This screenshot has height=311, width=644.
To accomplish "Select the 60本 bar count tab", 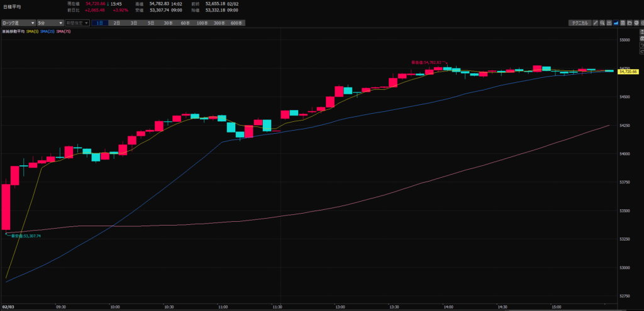I will (x=185, y=23).
